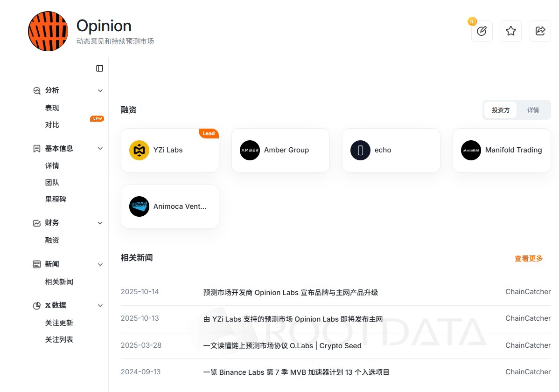Click the echo investor logo
This screenshot has height=392, width=559.
pyautogui.click(x=360, y=150)
